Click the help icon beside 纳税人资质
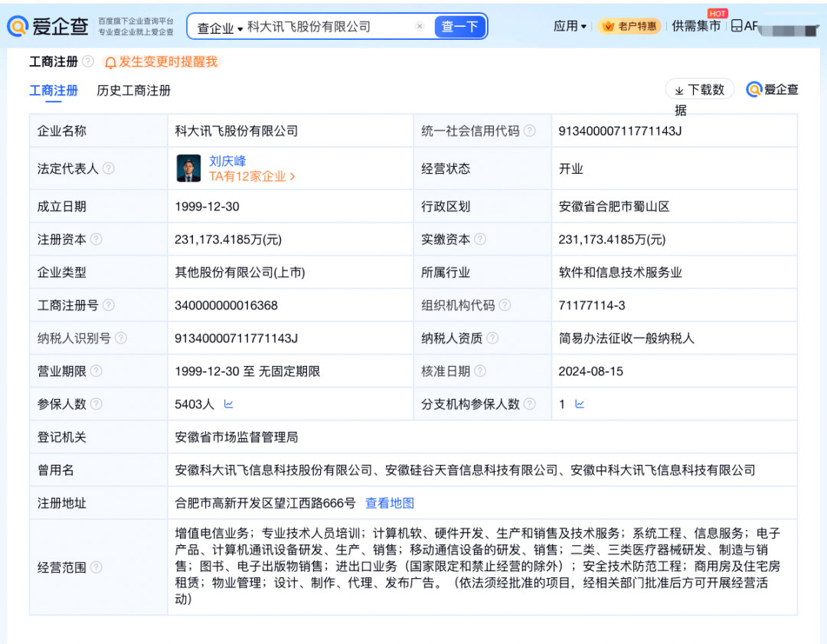The image size is (827, 644). 492,338
